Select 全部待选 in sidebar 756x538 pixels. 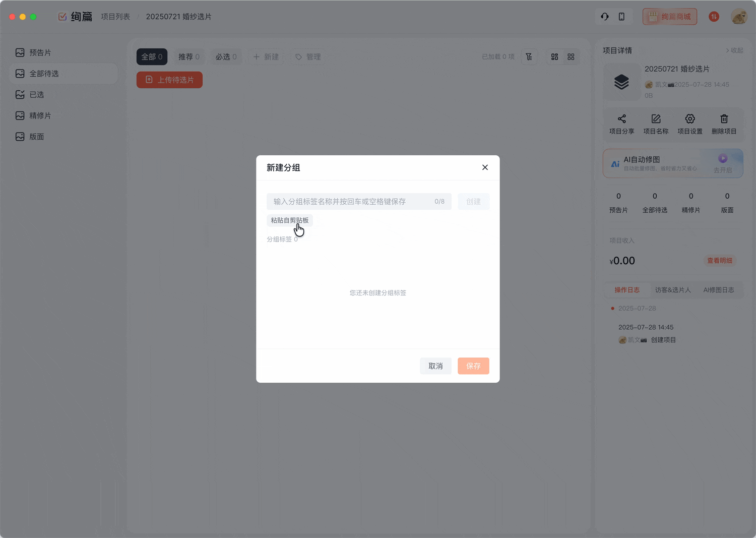pyautogui.click(x=64, y=74)
